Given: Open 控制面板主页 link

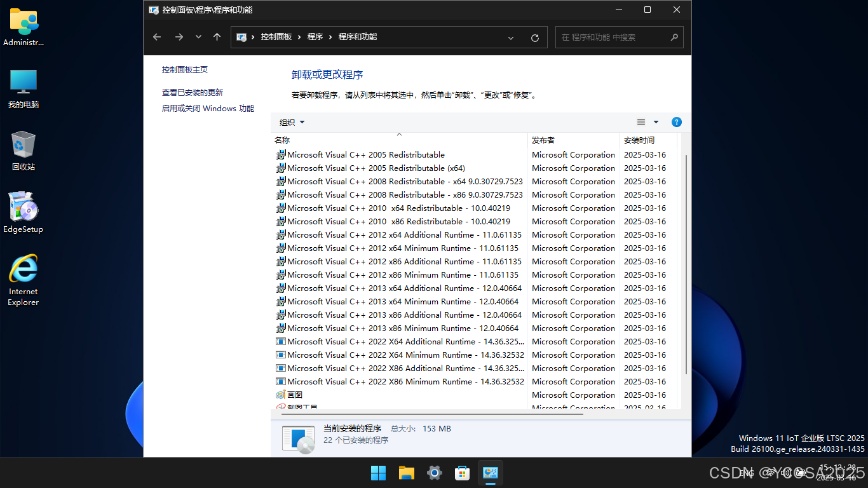Looking at the screenshot, I should coord(185,70).
